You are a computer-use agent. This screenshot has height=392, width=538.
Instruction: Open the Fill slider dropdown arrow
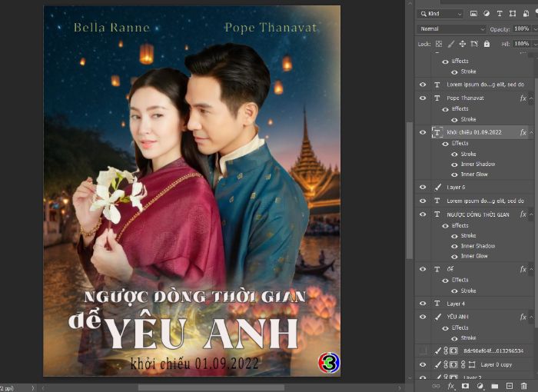pos(535,44)
